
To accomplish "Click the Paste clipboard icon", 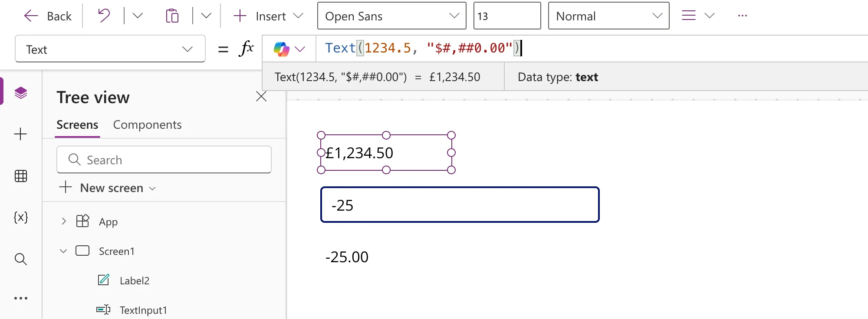I will (x=172, y=16).
